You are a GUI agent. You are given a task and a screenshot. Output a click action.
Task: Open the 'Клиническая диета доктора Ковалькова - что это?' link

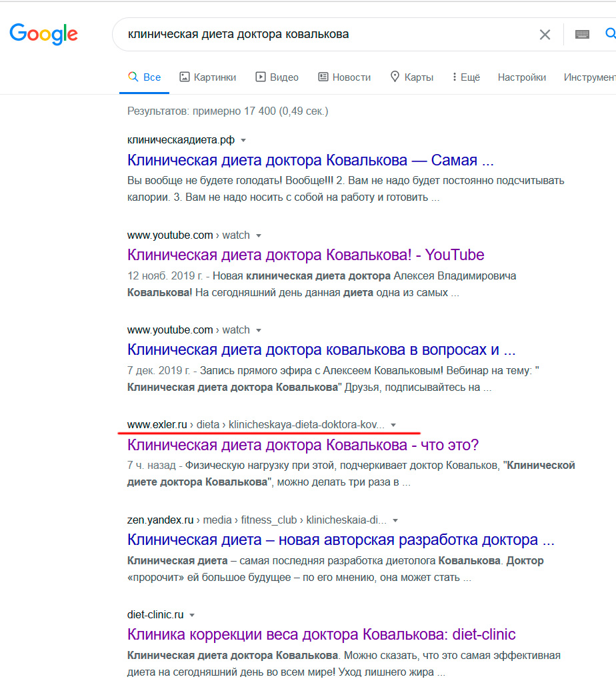click(303, 445)
